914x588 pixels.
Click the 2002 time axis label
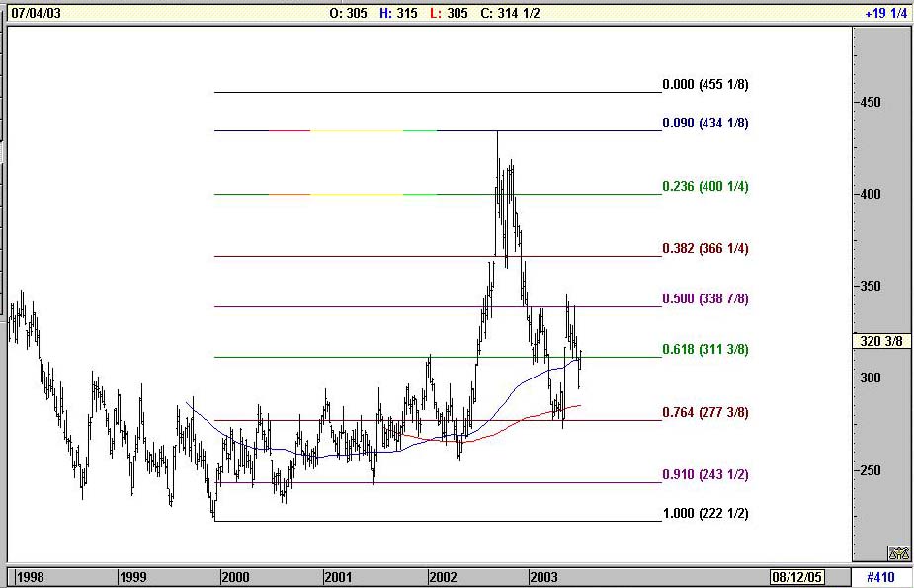click(x=443, y=577)
